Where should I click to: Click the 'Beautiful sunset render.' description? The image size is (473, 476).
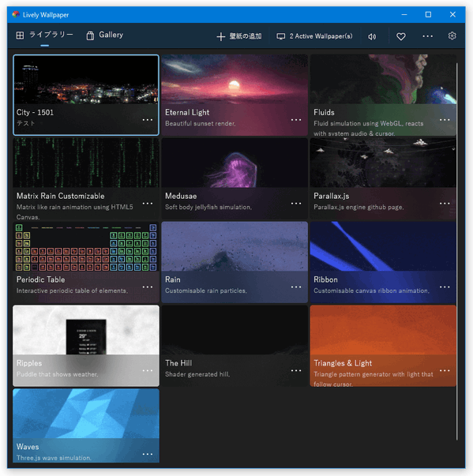pos(201,124)
